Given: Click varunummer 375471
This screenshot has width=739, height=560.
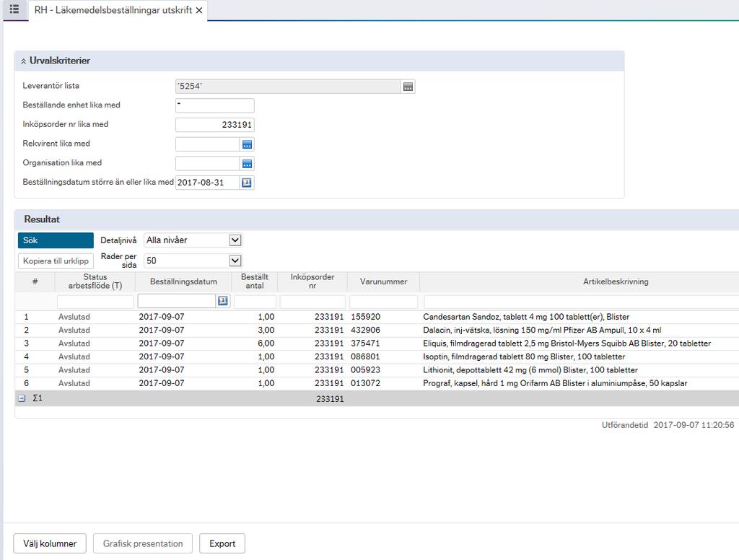Looking at the screenshot, I should point(365,344).
